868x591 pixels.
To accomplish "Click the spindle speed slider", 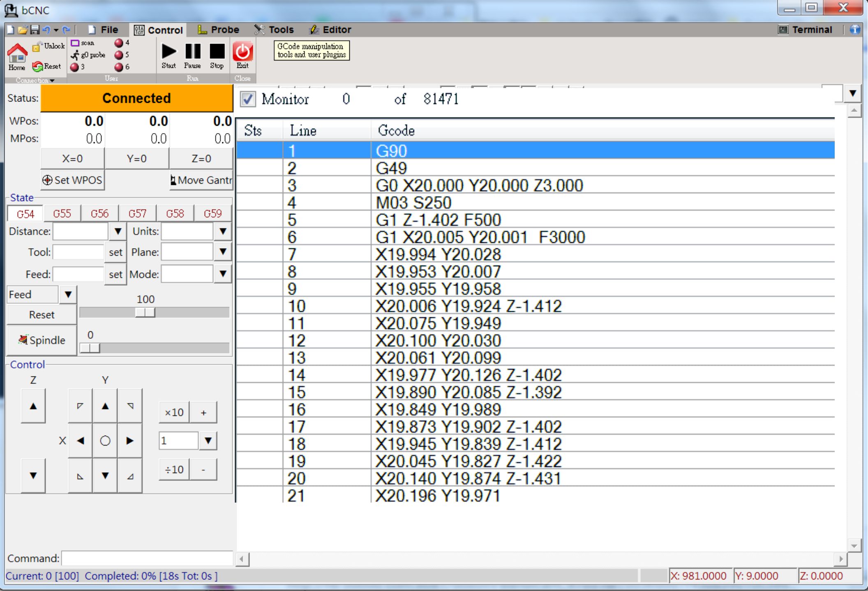I will click(90, 348).
